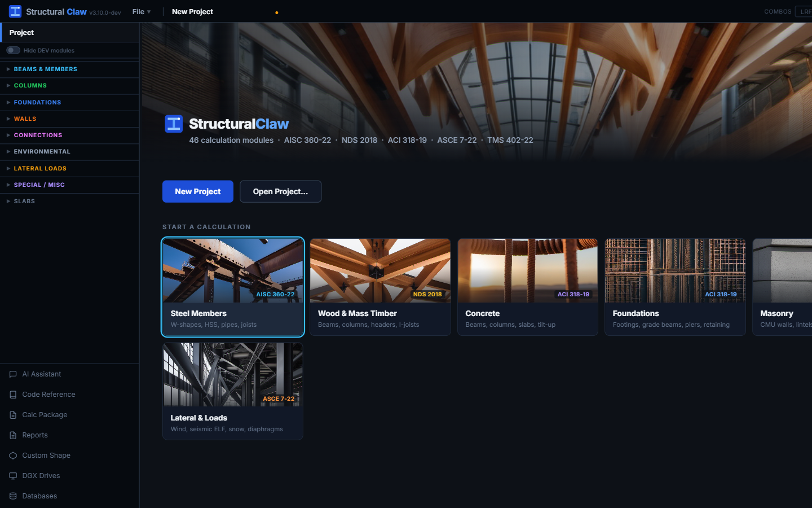
Task: Click the Custom Shape hexagon icon
Action: tap(13, 456)
